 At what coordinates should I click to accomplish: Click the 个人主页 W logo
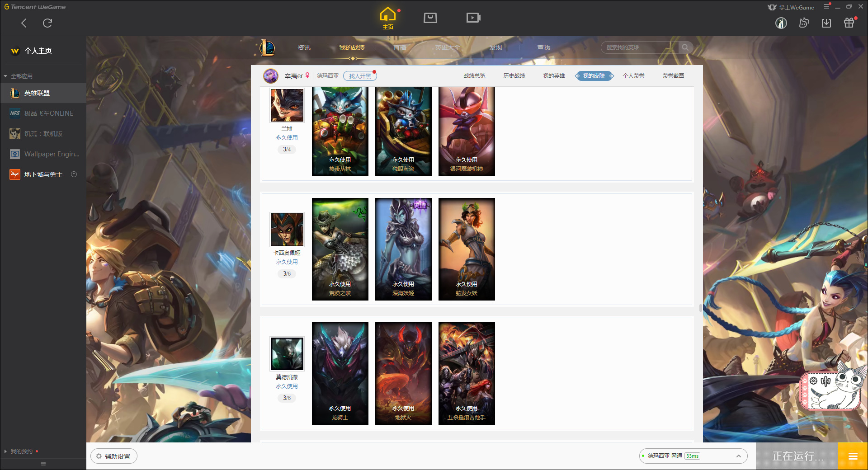15,51
